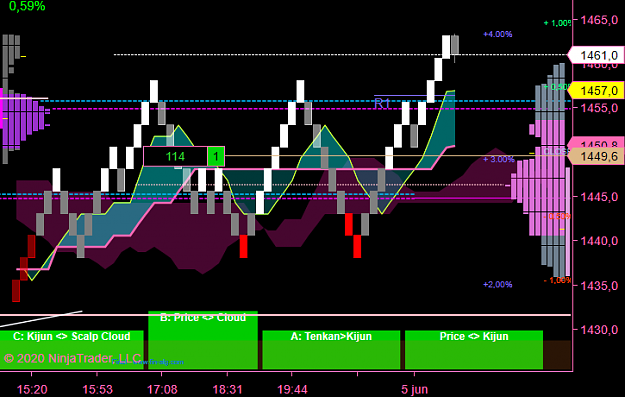Click the tan 1449,6 price label
The image size is (625, 397).
[x=596, y=157]
